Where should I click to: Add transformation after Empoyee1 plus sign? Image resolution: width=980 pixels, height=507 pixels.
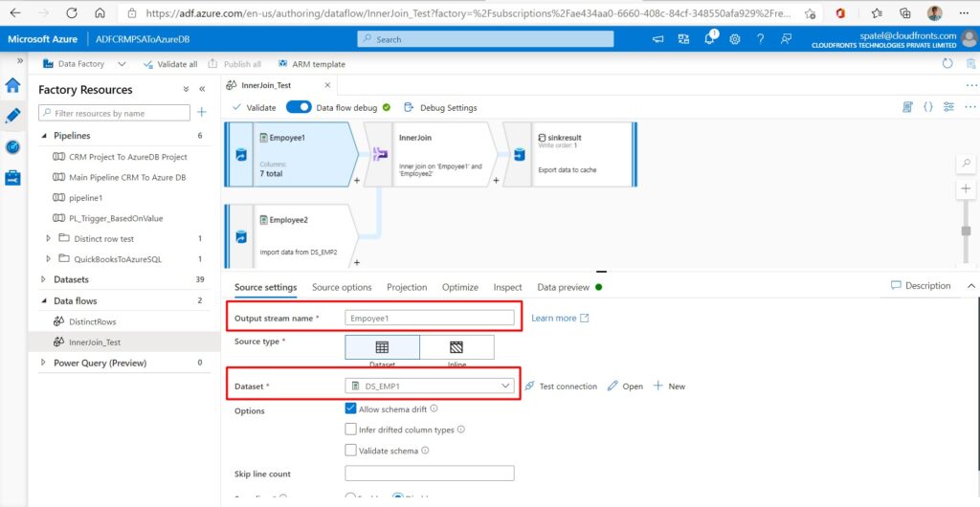pyautogui.click(x=357, y=181)
